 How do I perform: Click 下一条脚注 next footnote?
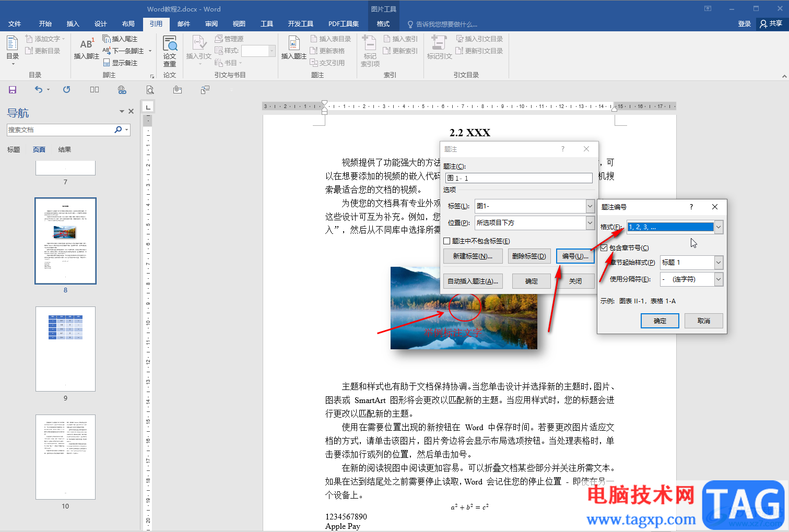123,51
